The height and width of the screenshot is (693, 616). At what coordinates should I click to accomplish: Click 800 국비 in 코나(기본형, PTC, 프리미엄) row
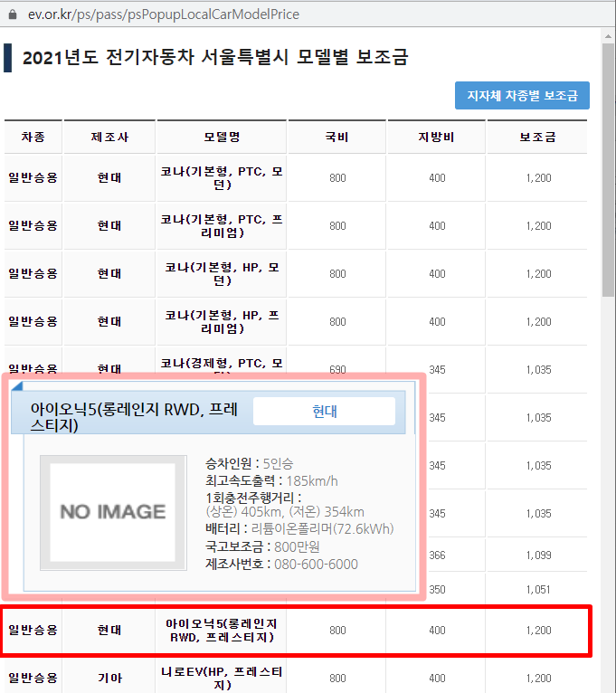click(337, 226)
